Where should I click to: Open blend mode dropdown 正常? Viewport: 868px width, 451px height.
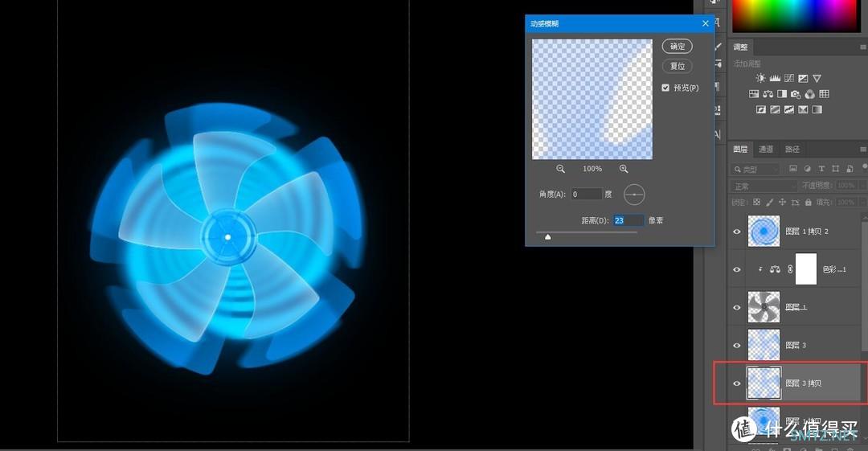pos(764,186)
